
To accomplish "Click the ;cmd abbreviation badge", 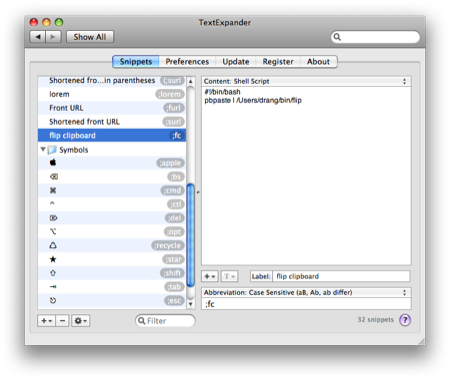I will [x=172, y=190].
